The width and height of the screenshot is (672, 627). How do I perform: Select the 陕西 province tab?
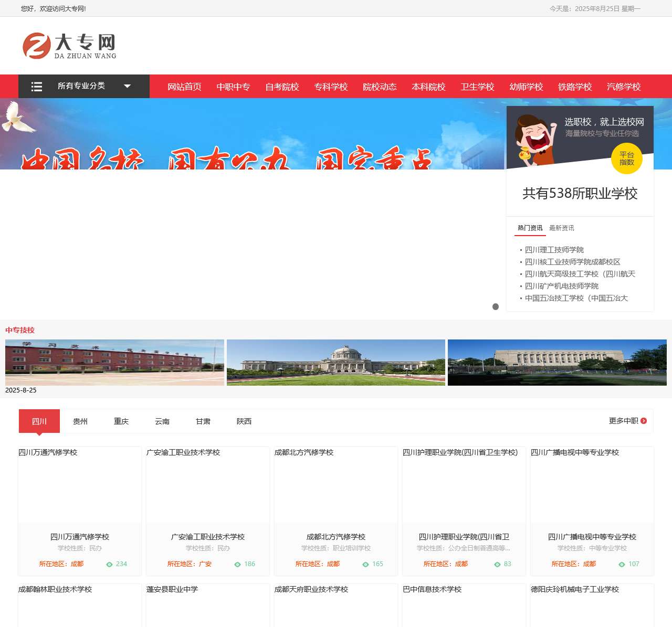coord(244,421)
